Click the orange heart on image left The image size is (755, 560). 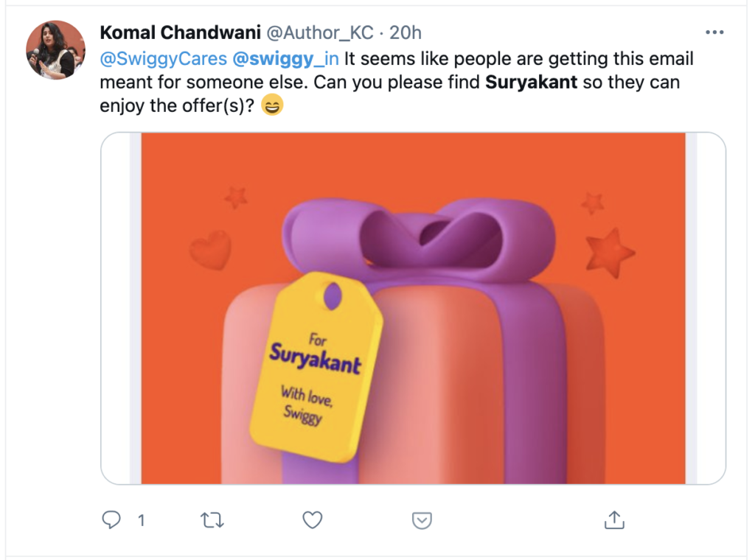210,251
